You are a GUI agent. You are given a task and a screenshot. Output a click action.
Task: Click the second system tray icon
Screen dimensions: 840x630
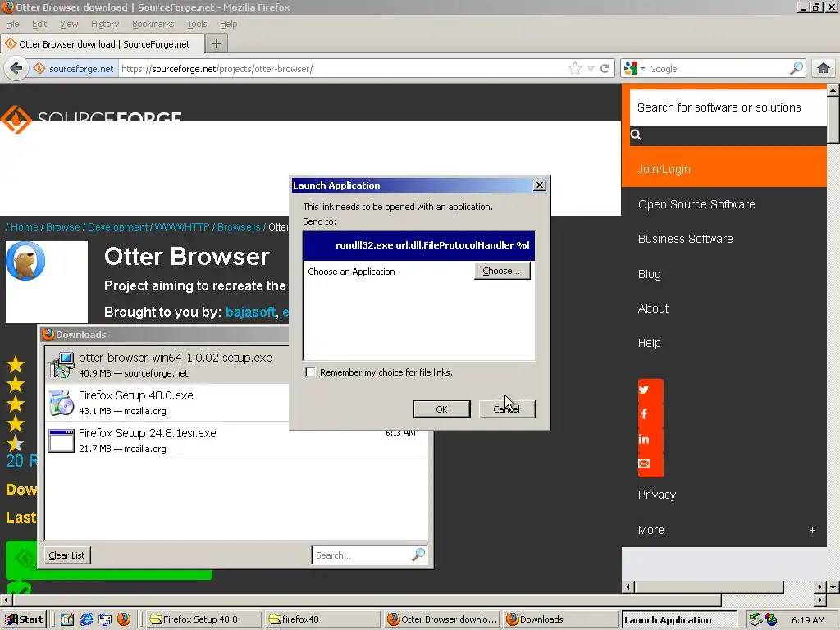coord(771,619)
